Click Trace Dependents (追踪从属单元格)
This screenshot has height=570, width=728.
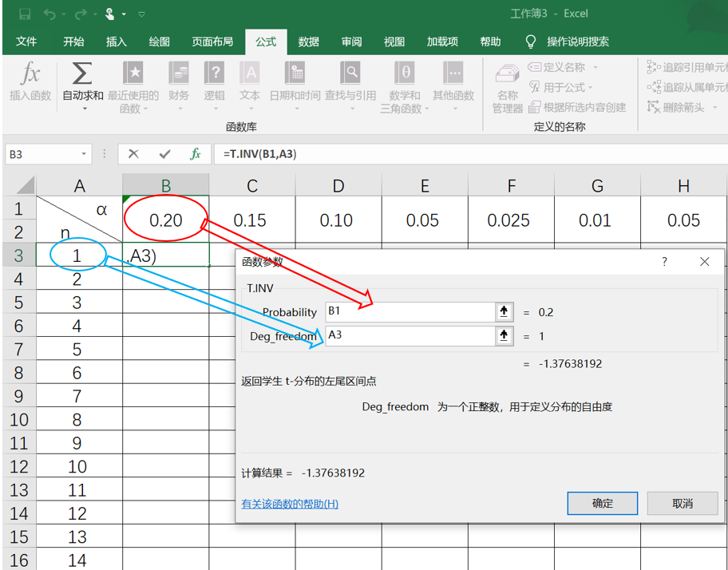coord(687,87)
